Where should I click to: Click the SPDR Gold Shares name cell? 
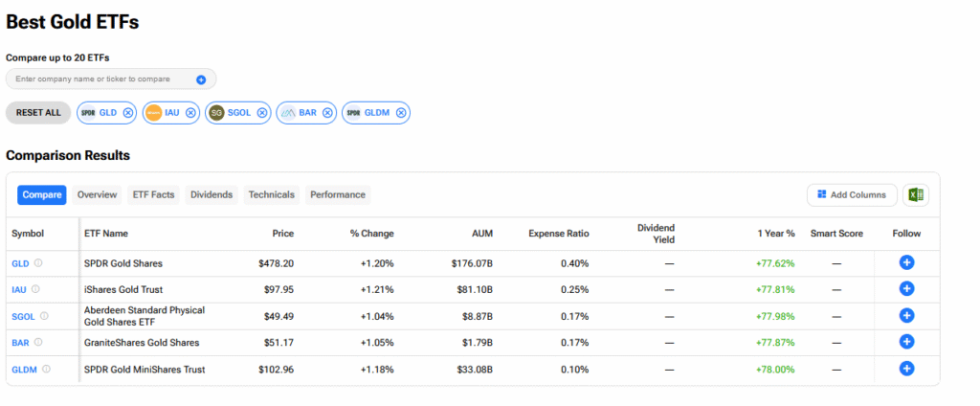coord(123,263)
